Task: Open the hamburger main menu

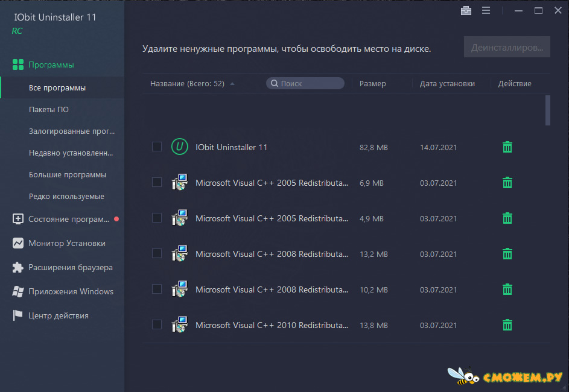Action: coord(486,10)
